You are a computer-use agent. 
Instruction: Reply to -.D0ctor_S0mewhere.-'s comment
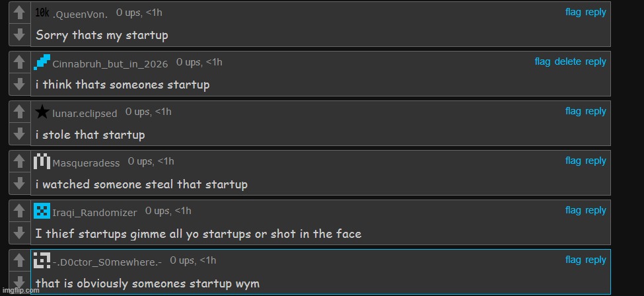point(596,260)
